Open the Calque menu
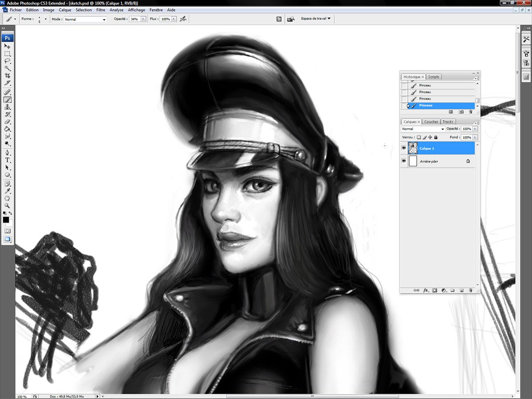The height and width of the screenshot is (399, 532). click(x=65, y=10)
